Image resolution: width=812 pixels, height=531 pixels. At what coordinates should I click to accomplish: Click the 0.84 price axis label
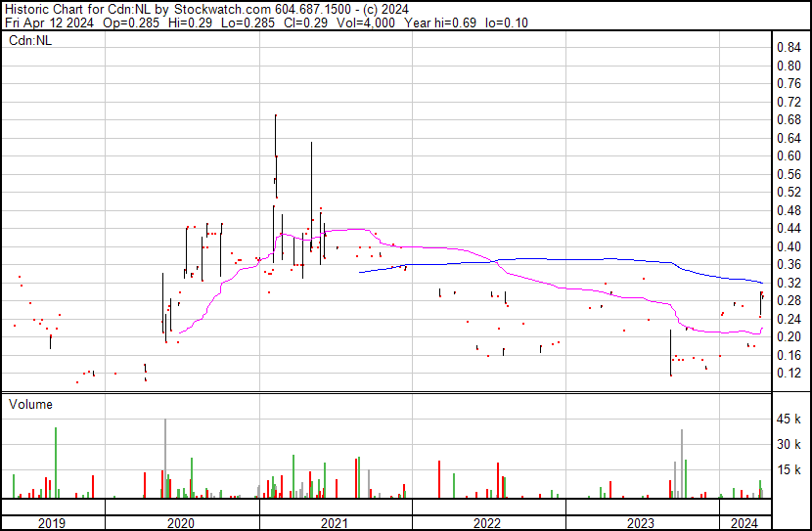[x=789, y=48]
